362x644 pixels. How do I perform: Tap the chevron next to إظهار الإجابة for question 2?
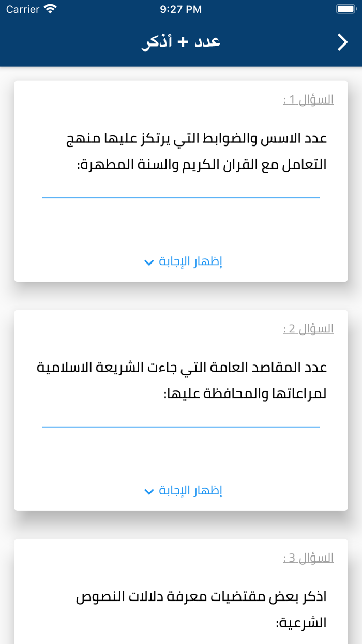click(149, 491)
